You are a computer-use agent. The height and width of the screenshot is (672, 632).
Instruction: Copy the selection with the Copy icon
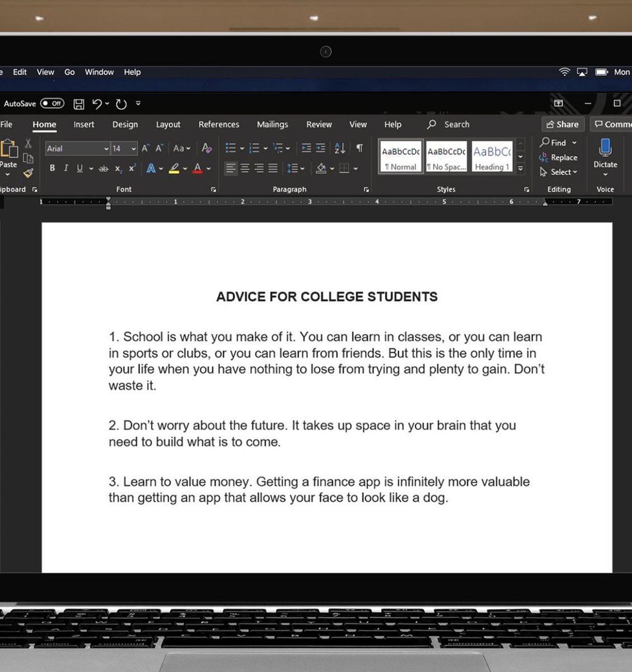coord(28,158)
